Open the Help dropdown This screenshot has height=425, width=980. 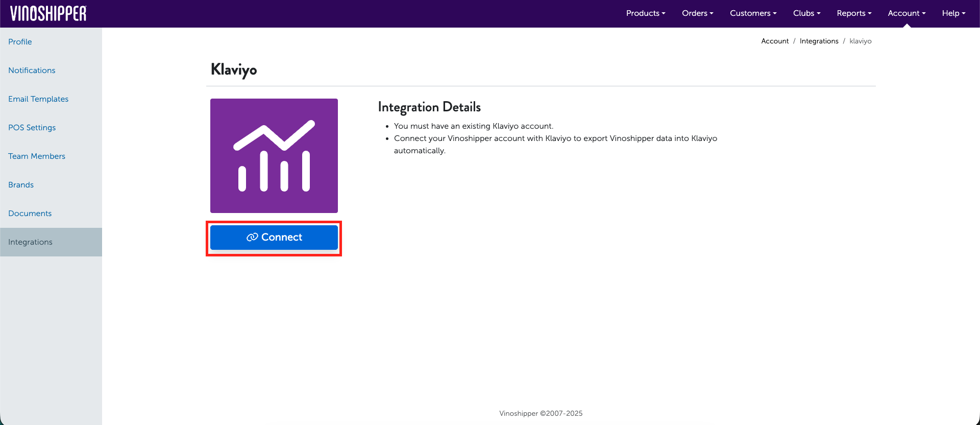pos(953,13)
